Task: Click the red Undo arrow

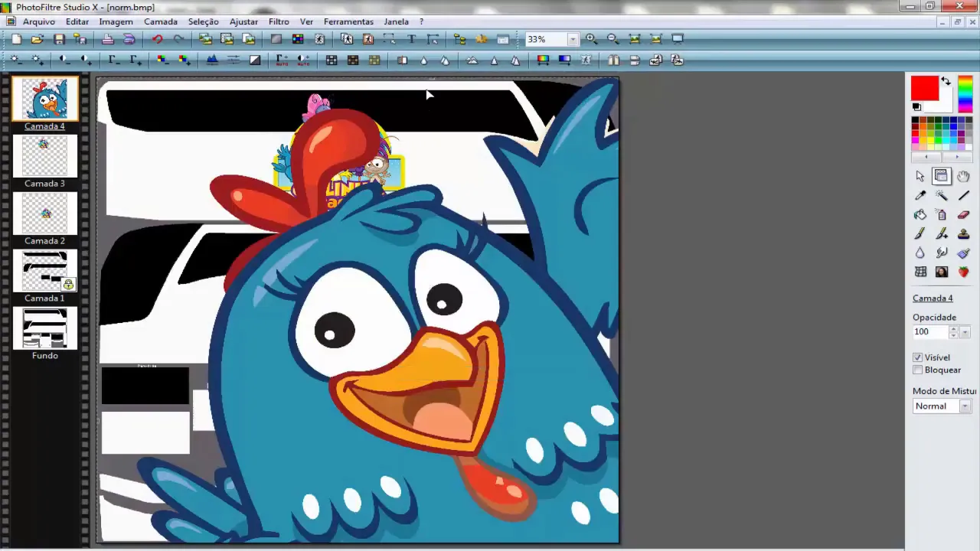Action: [x=157, y=39]
